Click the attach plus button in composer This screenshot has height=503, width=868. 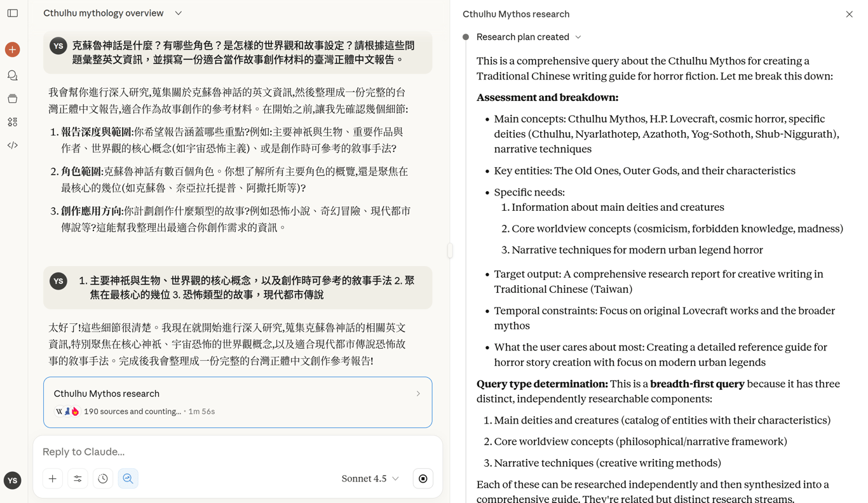pos(53,479)
